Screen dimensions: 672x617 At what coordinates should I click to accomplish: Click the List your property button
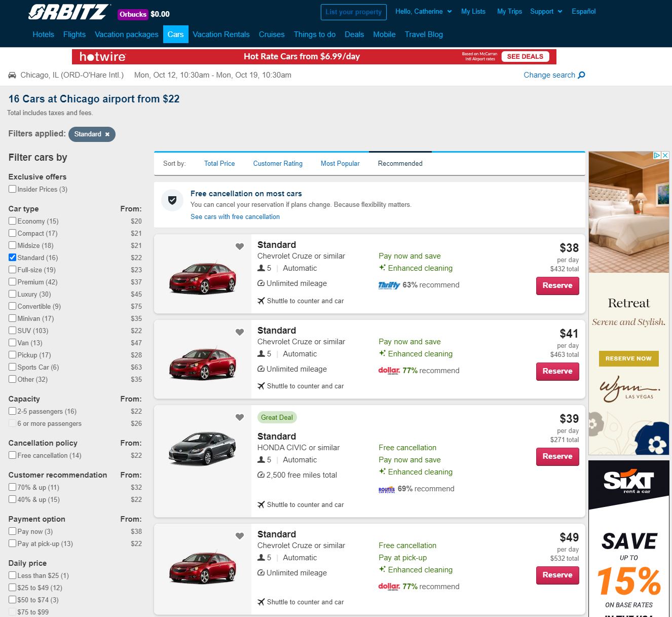coord(354,12)
